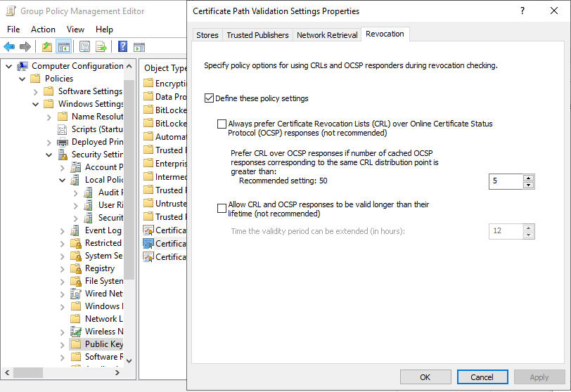
Task: Enable Always prefer CRL over OCSP checkbox
Action: click(222, 124)
